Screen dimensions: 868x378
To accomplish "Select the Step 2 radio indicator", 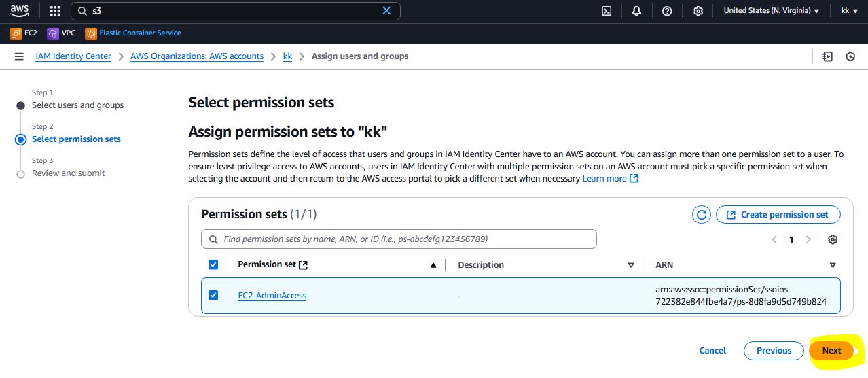I will click(x=20, y=139).
